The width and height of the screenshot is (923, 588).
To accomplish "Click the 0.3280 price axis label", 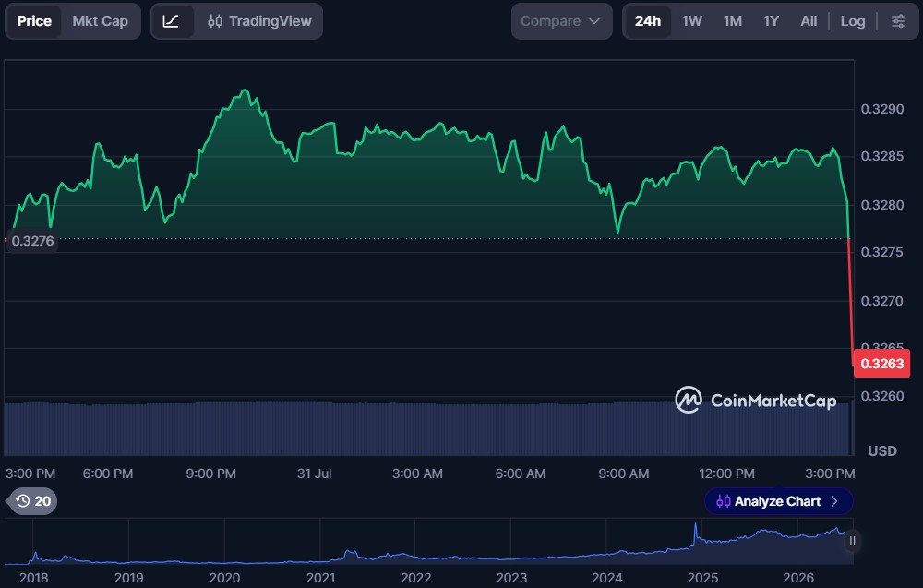I will (881, 205).
